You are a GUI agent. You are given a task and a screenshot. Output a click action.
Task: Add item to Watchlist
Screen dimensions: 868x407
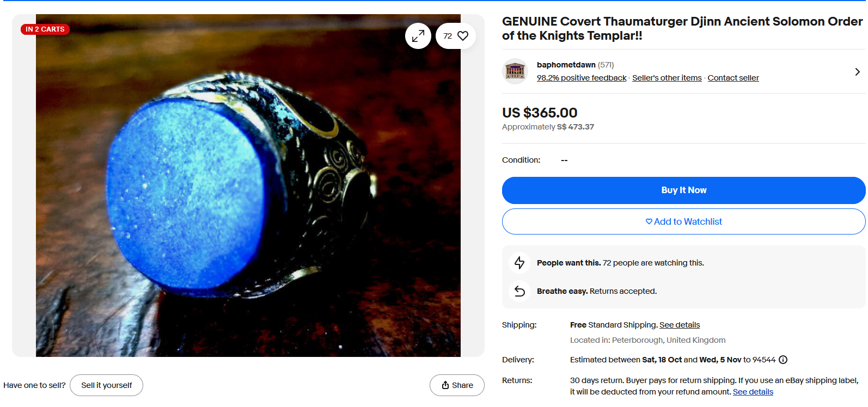pos(683,221)
